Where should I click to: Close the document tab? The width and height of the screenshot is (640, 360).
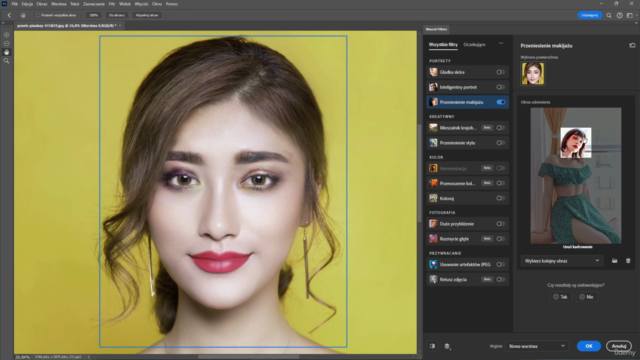pyautogui.click(x=120, y=26)
